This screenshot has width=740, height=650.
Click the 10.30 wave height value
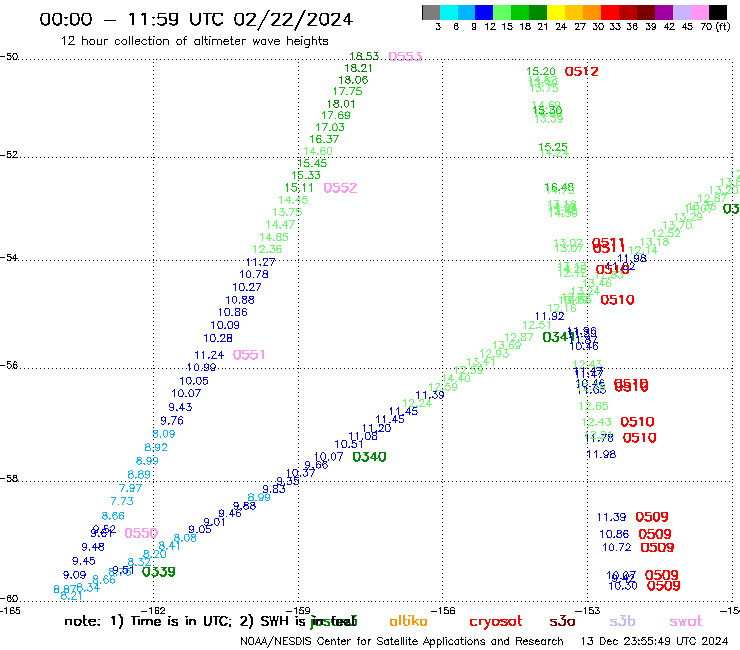(623, 586)
